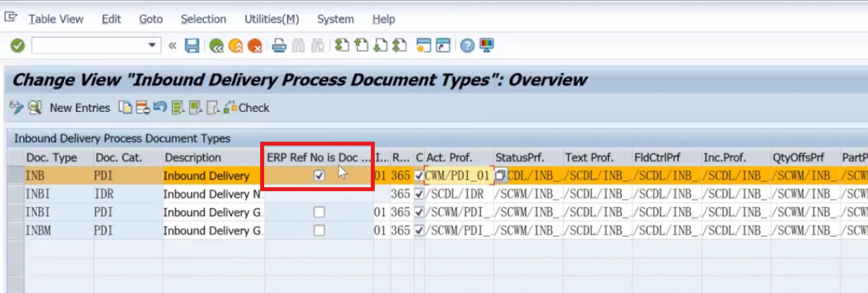Click the Copy As icon
Screen dimensions: 868x293
(125, 107)
